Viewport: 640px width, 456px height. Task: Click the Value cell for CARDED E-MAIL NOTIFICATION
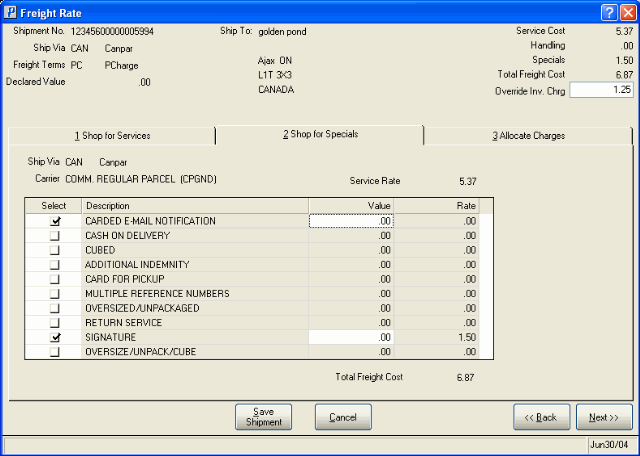pos(351,221)
